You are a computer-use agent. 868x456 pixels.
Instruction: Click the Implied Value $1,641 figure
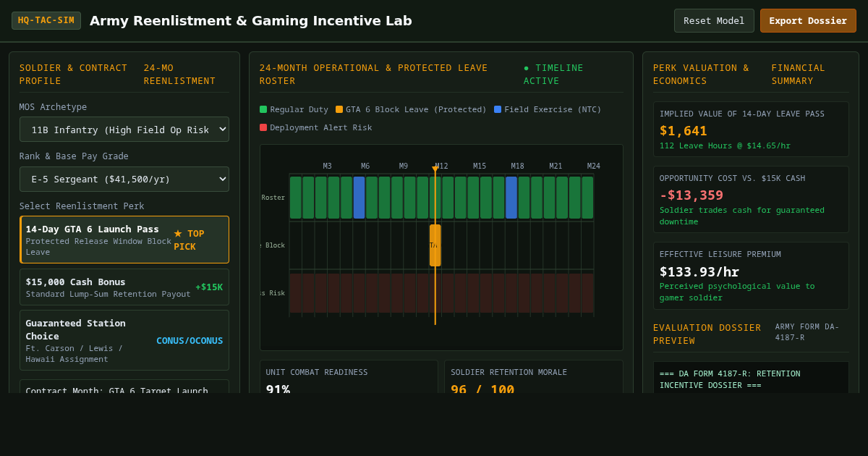(684, 131)
